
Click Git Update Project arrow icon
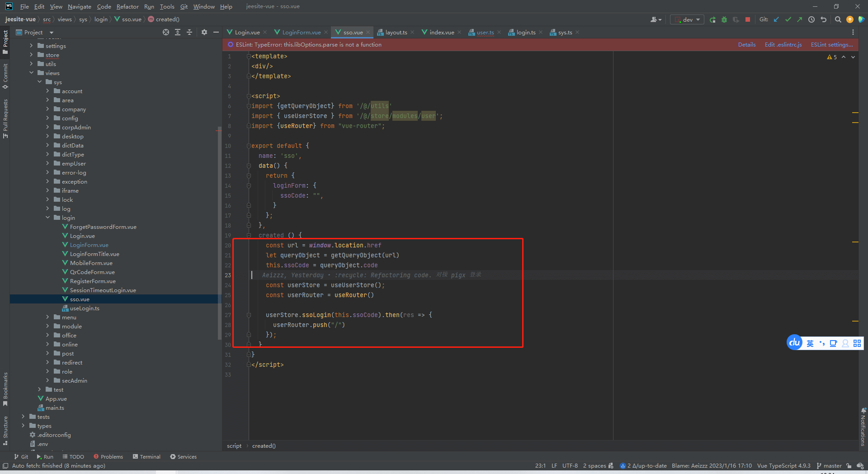776,19
